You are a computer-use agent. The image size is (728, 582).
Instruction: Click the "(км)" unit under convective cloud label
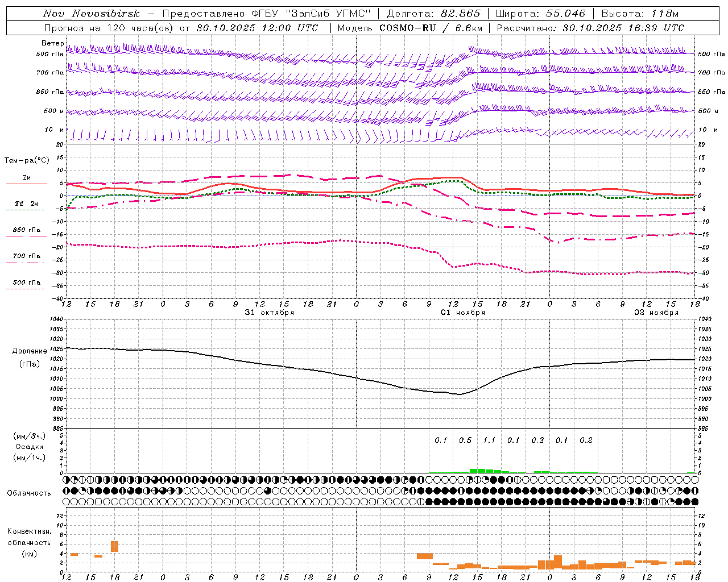click(x=29, y=554)
